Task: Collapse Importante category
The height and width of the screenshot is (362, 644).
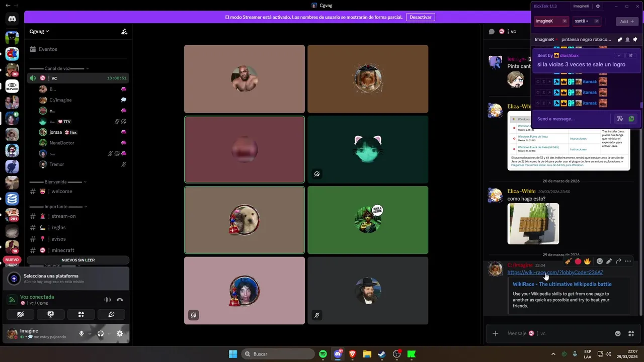Action: [58, 207]
